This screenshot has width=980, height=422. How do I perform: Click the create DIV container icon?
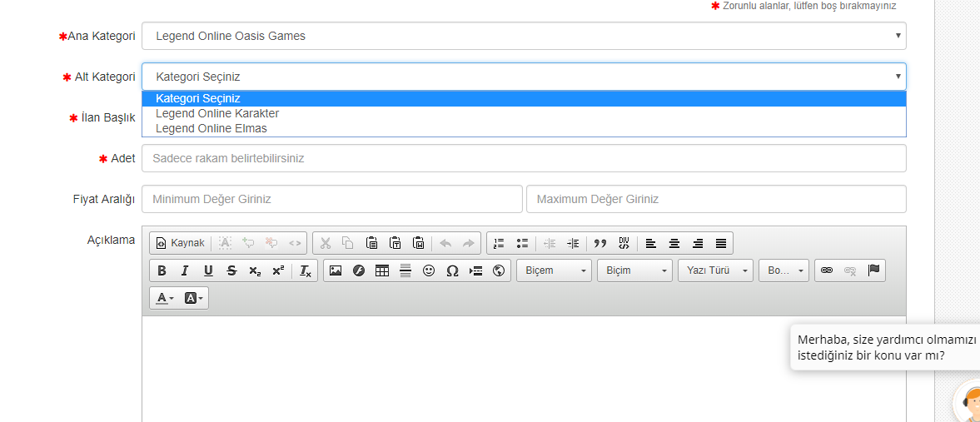624,243
